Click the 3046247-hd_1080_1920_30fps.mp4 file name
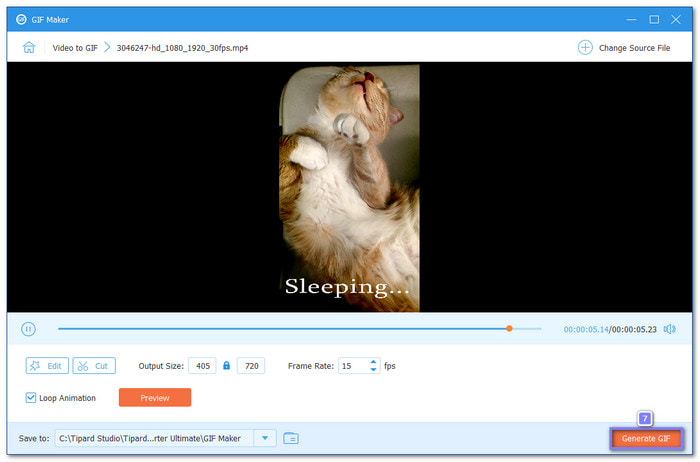The width and height of the screenshot is (700, 462). [x=182, y=48]
